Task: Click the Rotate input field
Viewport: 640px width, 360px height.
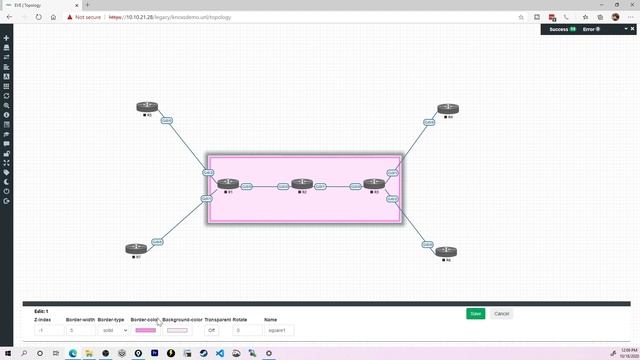Action: 247,330
